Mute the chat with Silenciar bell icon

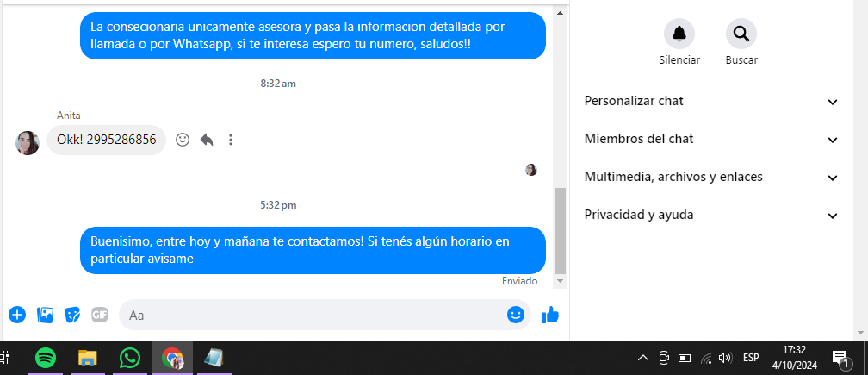click(x=679, y=34)
